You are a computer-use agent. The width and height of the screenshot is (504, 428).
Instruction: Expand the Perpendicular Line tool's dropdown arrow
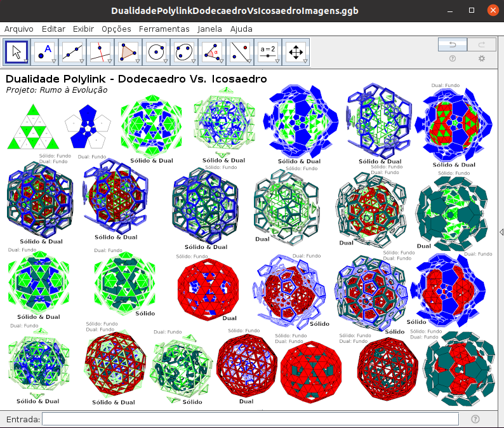pyautogui.click(x=109, y=61)
